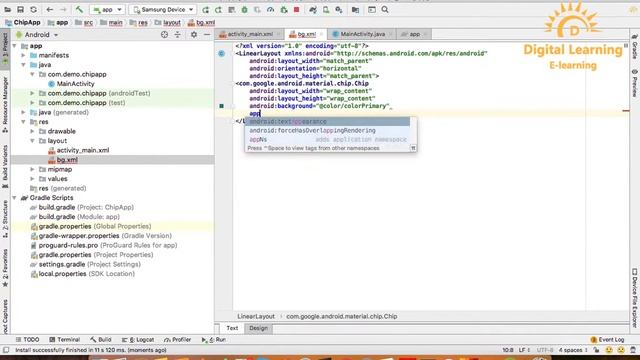Click the Sync Project with Gradle icon
The height and width of the screenshot is (360, 640).
(x=313, y=9)
